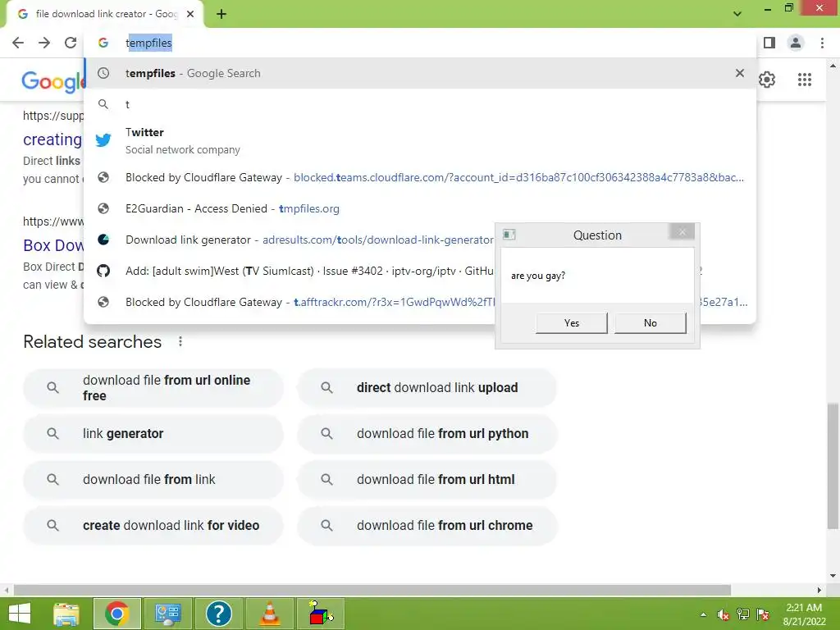The width and height of the screenshot is (840, 630).
Task: Search 'direct download link upload'
Action: (427, 388)
